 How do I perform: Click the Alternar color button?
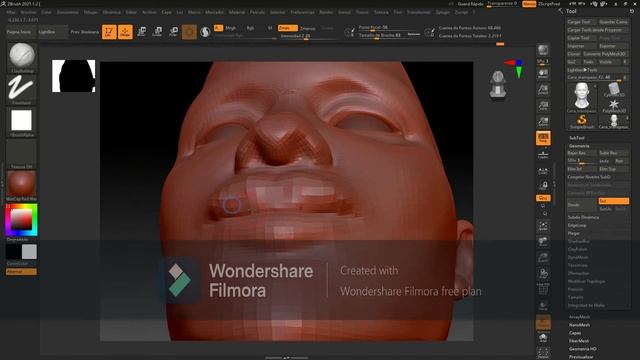coord(21,271)
